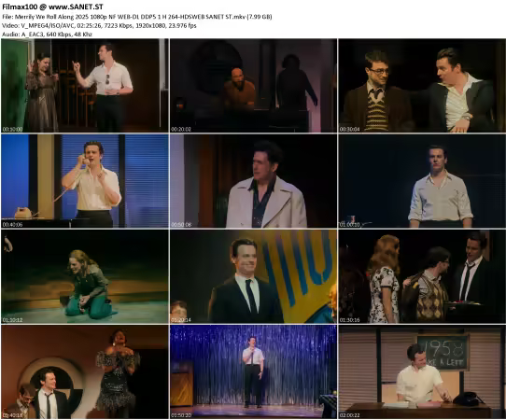Screen dimensions: 506x420
Task: Open the thumbnail stamped 01:10:12
Action: (85, 276)
